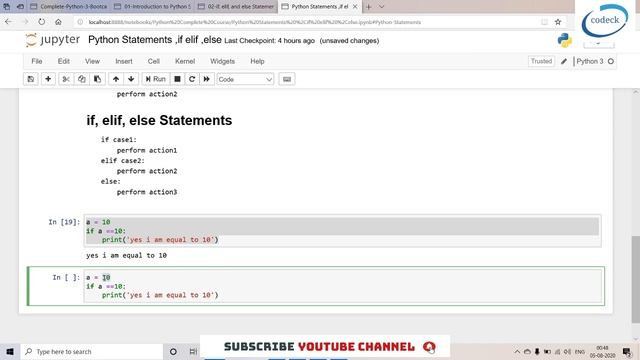Cut the selected cell with the scissors icon
Image resolution: width=640 pixels, height=360 pixels.
(66, 79)
